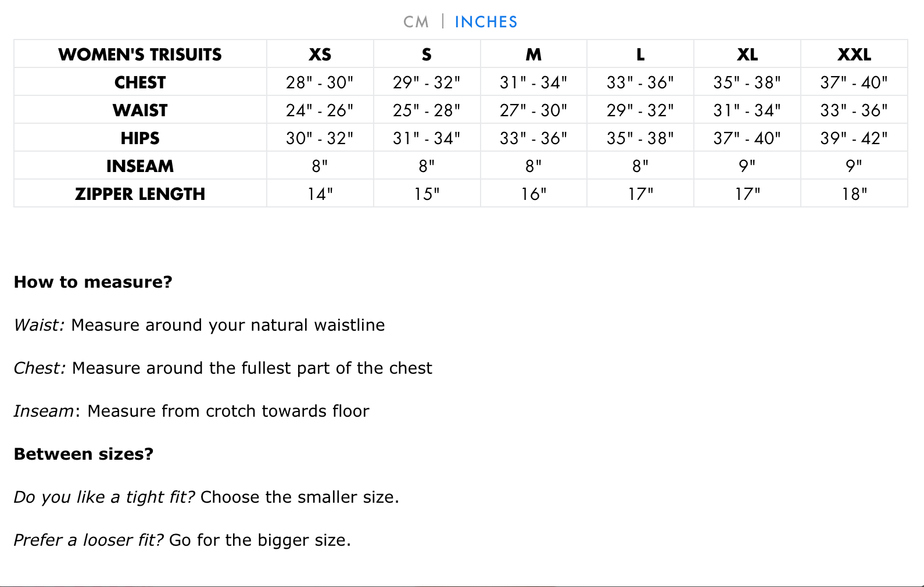Image resolution: width=924 pixels, height=587 pixels.
Task: Click the WAIST row label
Action: 140,110
